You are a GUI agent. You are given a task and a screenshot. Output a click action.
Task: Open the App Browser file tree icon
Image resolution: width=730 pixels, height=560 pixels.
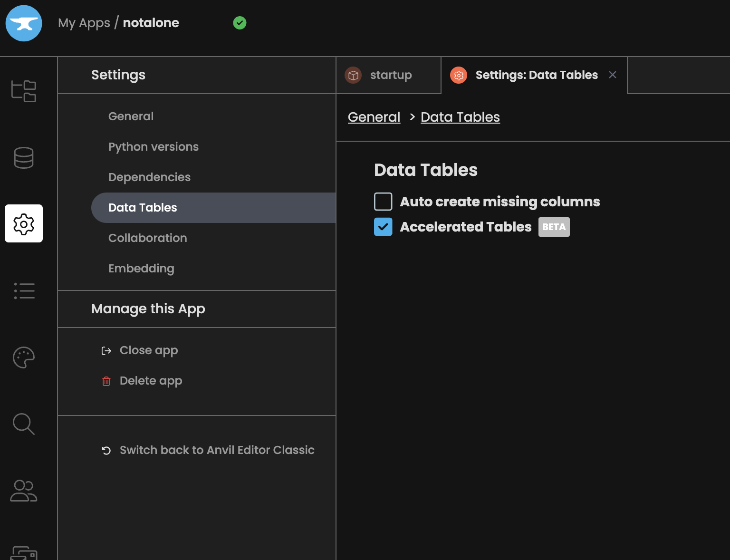[x=24, y=91]
